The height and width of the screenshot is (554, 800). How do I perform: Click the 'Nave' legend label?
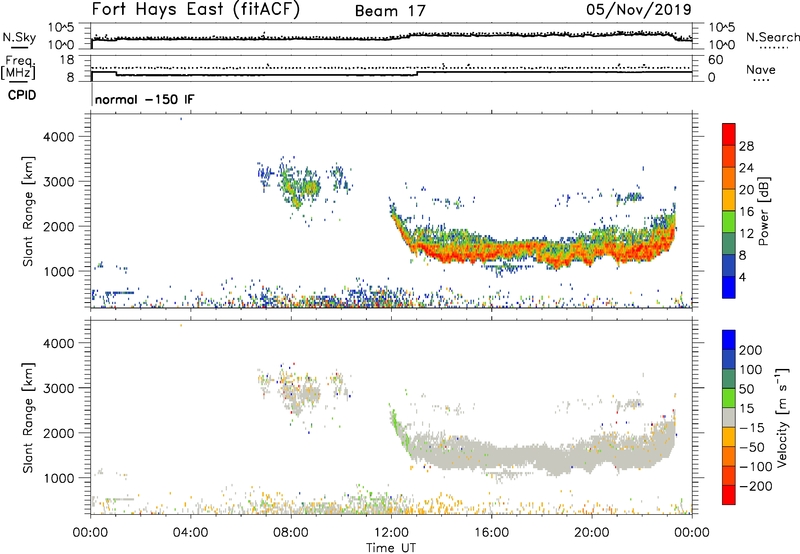(761, 70)
